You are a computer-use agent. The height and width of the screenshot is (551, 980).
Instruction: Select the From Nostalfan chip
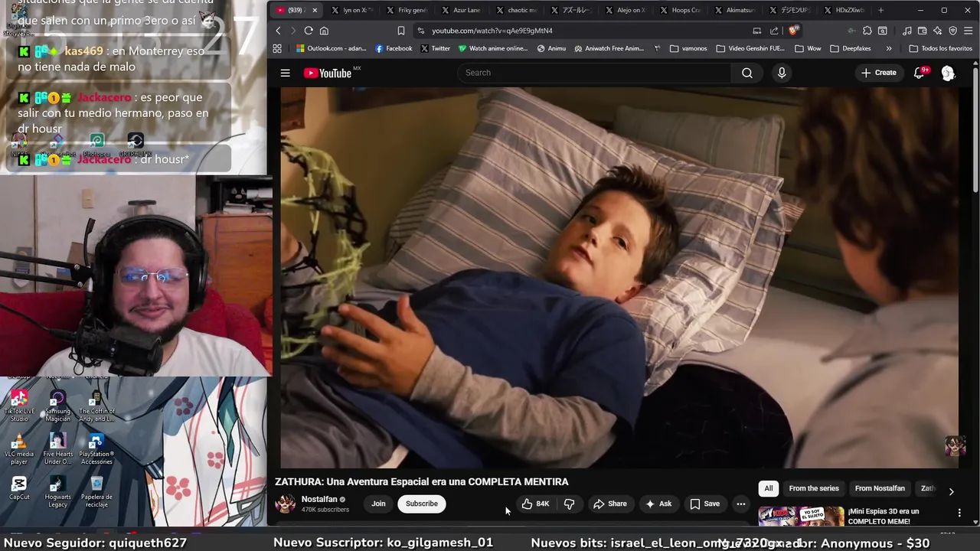pos(880,488)
